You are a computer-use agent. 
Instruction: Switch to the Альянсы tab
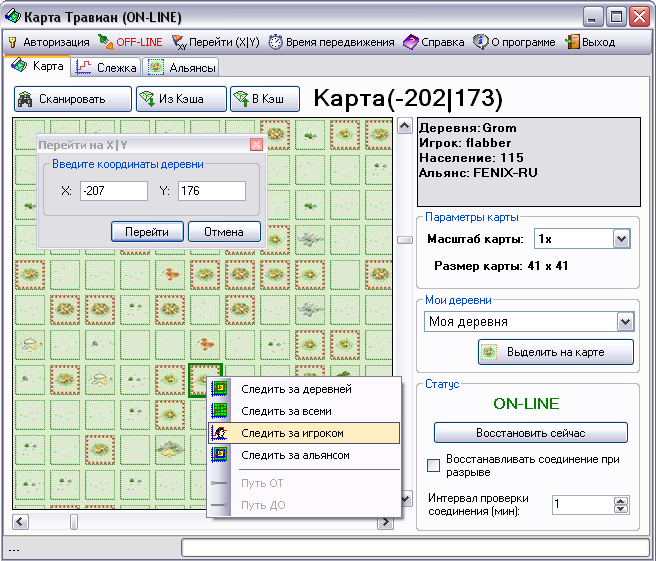pos(181,67)
